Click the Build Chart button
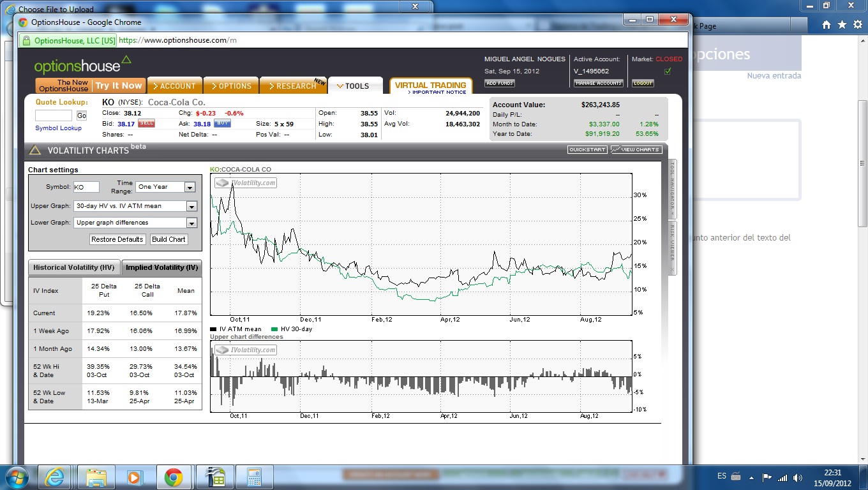This screenshot has height=490, width=868. point(168,240)
